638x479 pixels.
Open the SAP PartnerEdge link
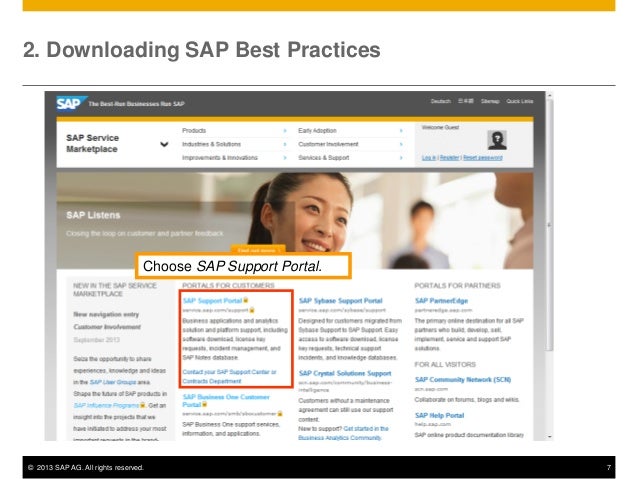click(x=441, y=301)
